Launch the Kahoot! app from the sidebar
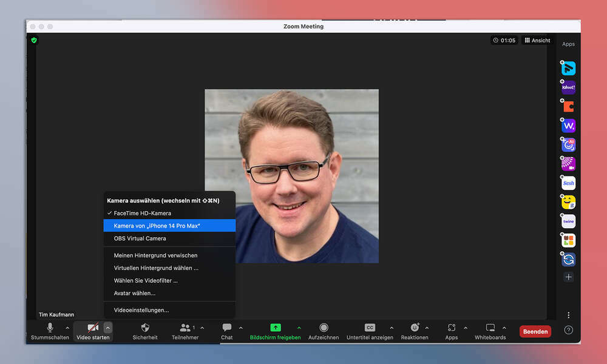 point(568,87)
